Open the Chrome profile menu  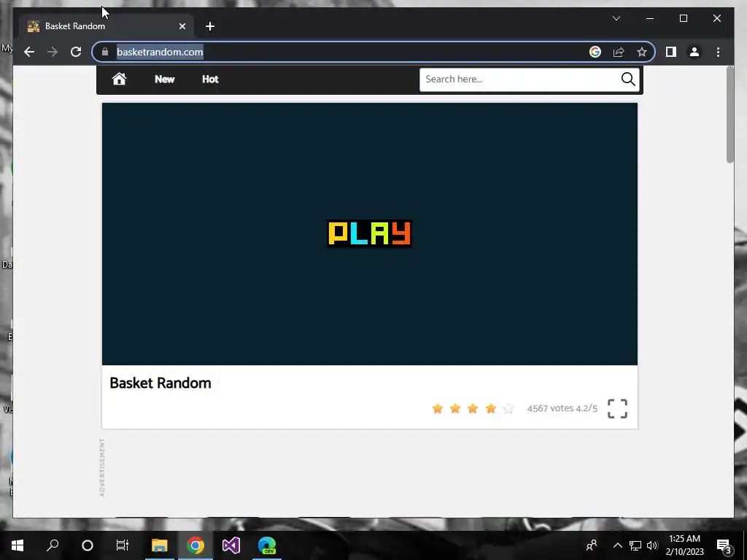point(694,52)
